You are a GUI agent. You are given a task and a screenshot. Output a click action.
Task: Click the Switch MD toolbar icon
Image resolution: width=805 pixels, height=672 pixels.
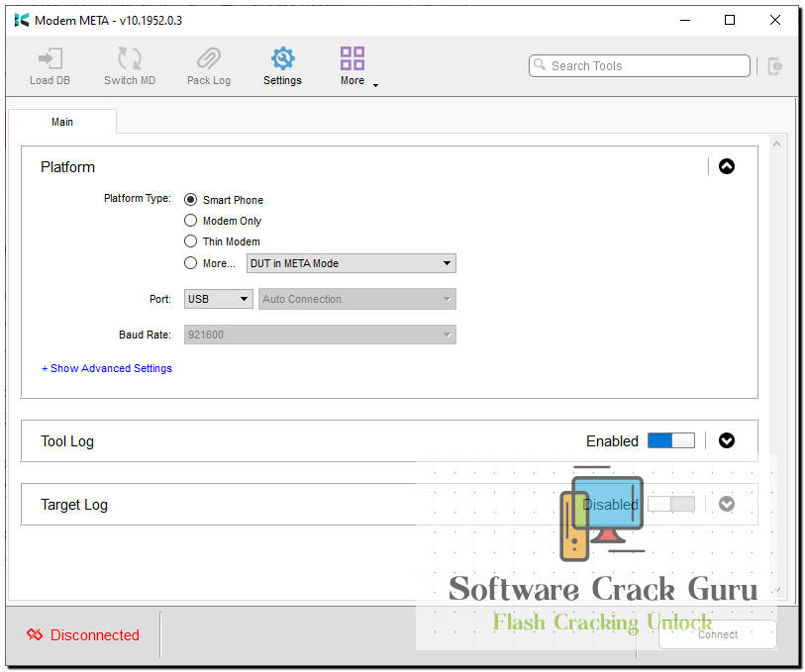[129, 58]
